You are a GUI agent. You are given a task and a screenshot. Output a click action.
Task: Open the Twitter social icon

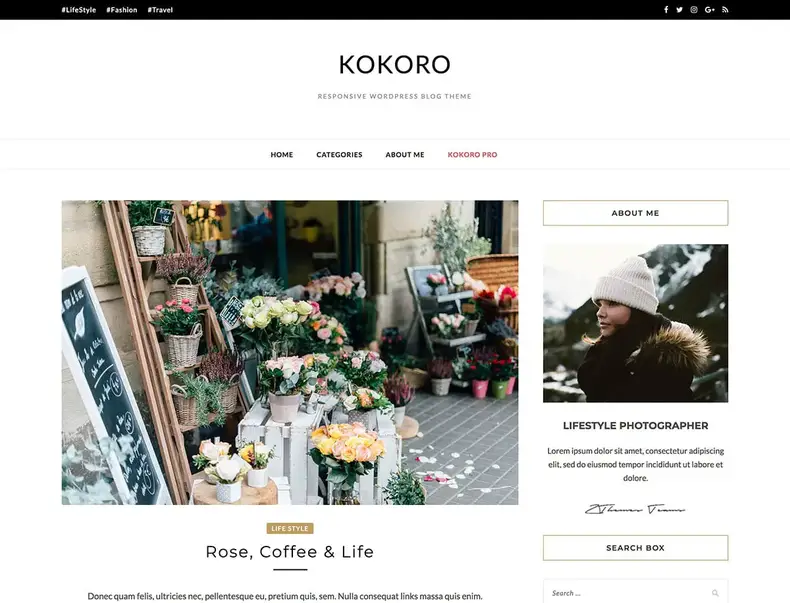(679, 10)
